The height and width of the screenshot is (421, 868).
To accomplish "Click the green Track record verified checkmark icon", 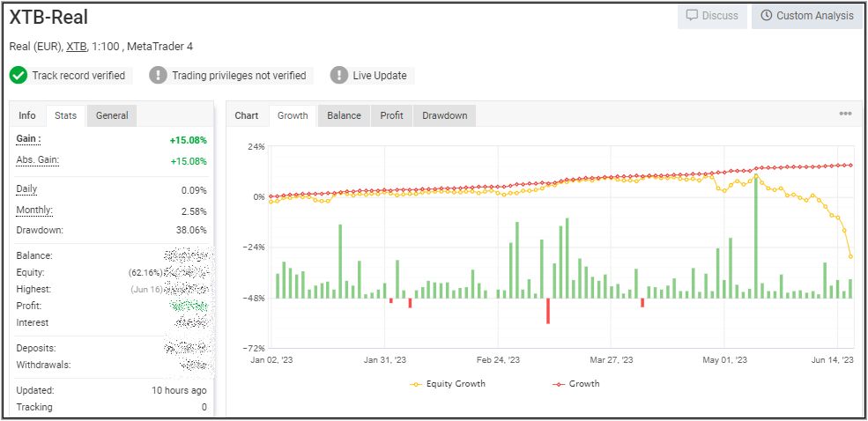I will (x=19, y=76).
